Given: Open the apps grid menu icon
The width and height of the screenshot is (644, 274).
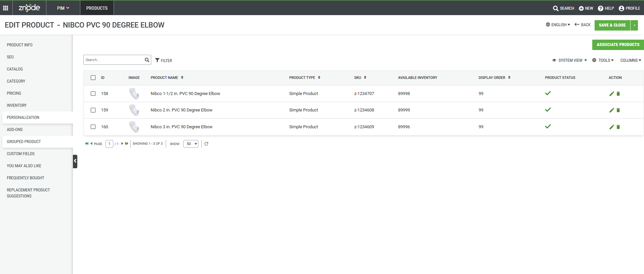Looking at the screenshot, I should click(6, 8).
